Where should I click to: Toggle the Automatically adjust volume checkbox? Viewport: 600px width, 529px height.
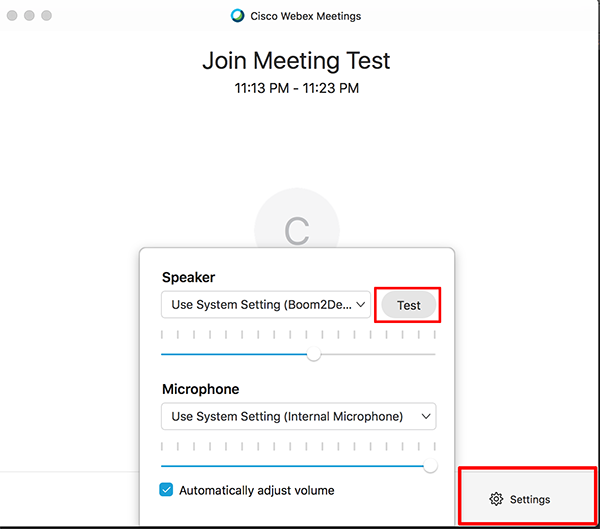167,490
